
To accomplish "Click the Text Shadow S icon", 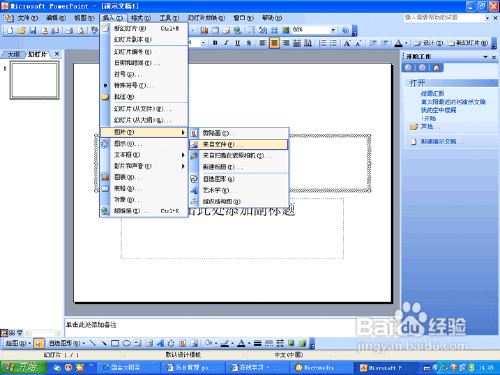I will coord(249,43).
